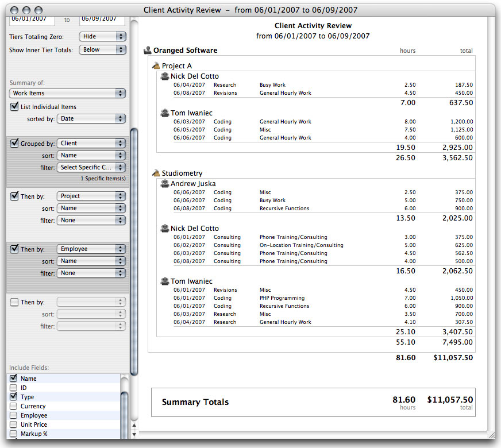Screen dimensions: 501x448
Task: Click Tom Iwaniec's employee icon under Studiometry
Action: pyautogui.click(x=165, y=281)
